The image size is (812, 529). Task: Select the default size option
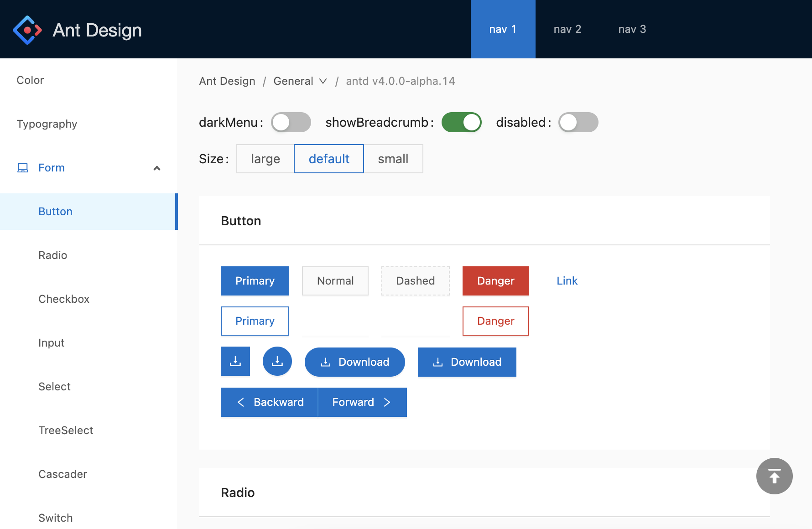(329, 159)
